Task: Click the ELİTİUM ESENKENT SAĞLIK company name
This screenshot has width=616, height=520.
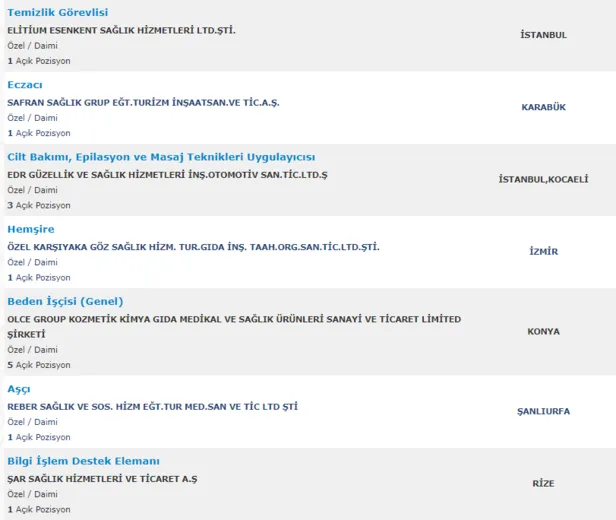Action: point(121,30)
